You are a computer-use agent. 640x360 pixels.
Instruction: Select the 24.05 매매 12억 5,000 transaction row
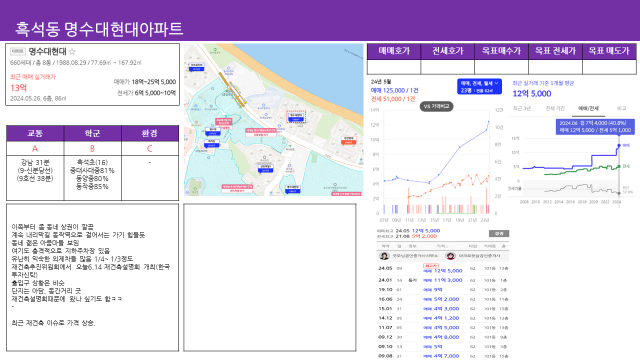tap(443, 269)
